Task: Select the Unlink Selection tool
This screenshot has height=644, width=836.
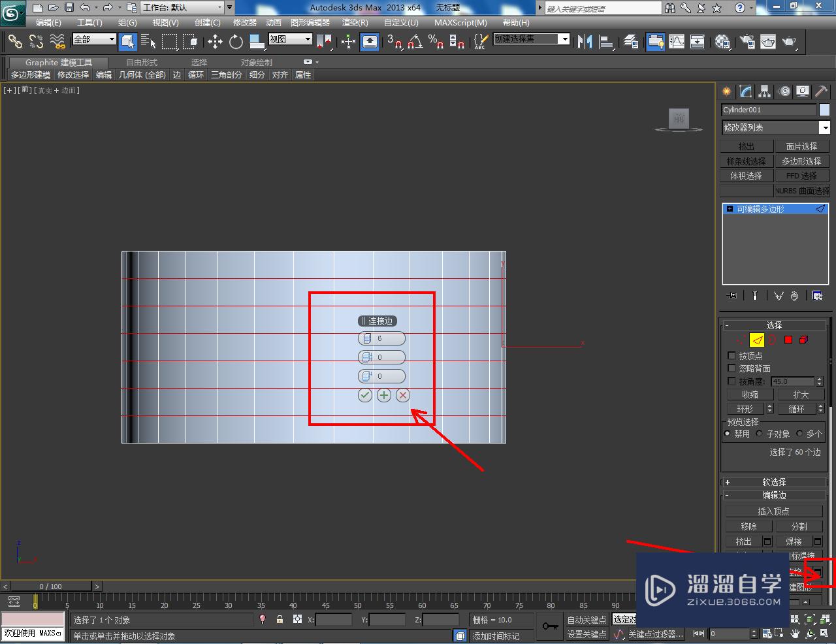Action: click(x=36, y=42)
